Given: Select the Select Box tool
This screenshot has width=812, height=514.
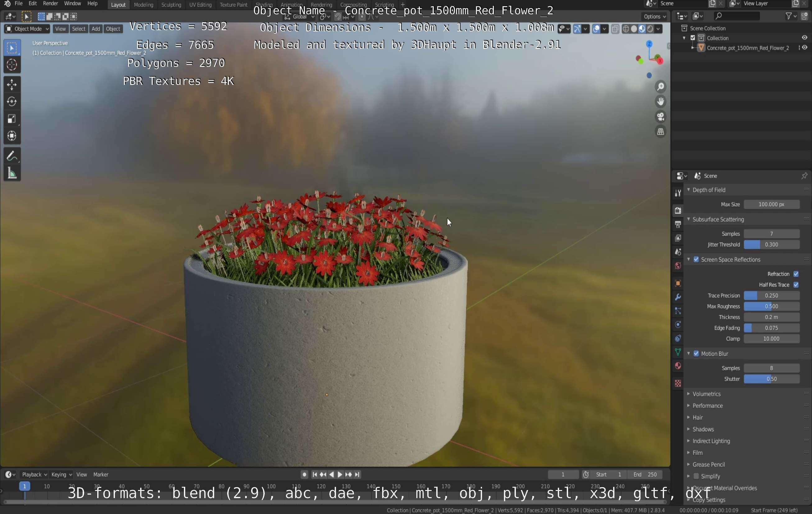Looking at the screenshot, I should (x=12, y=48).
